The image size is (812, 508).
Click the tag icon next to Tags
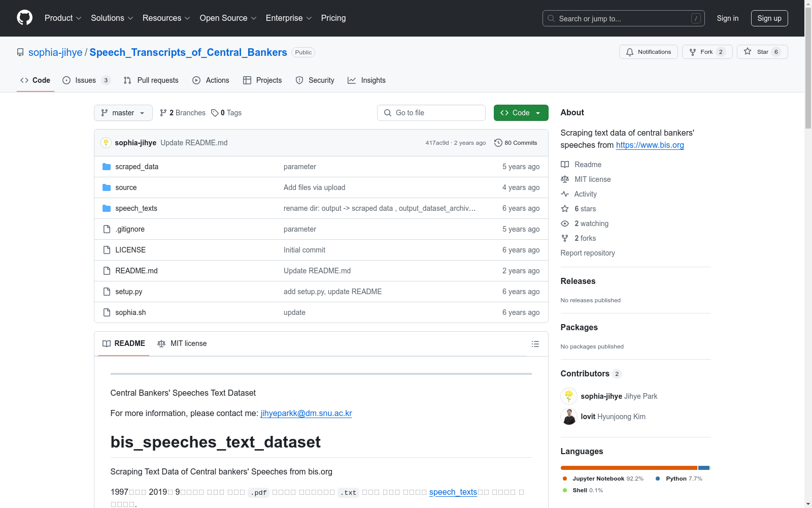coord(215,113)
